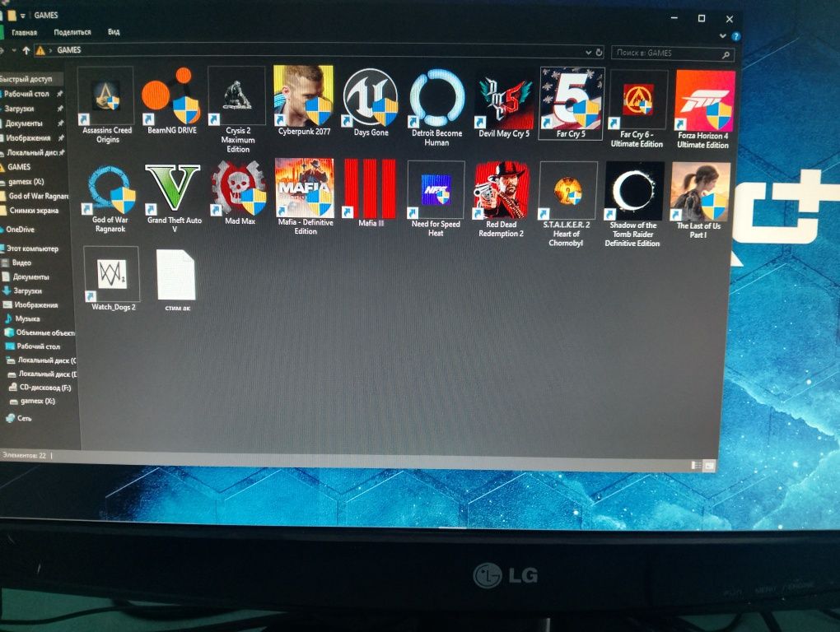
Task: Select the BeamNG DRIVE shortcut
Action: [171, 95]
